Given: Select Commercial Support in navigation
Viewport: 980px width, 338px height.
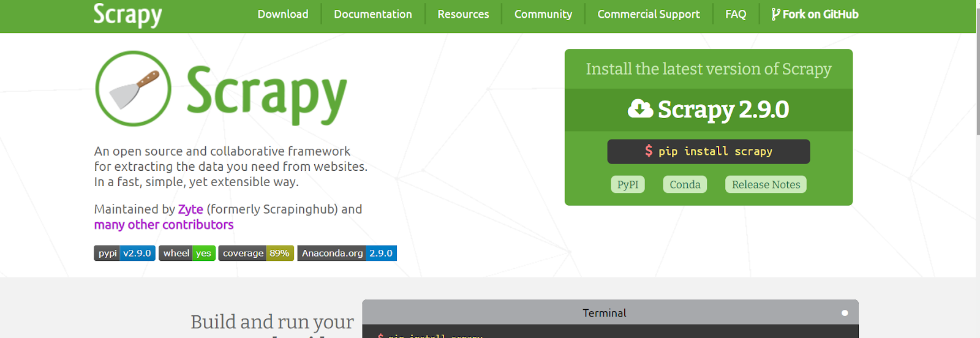Looking at the screenshot, I should (x=649, y=14).
